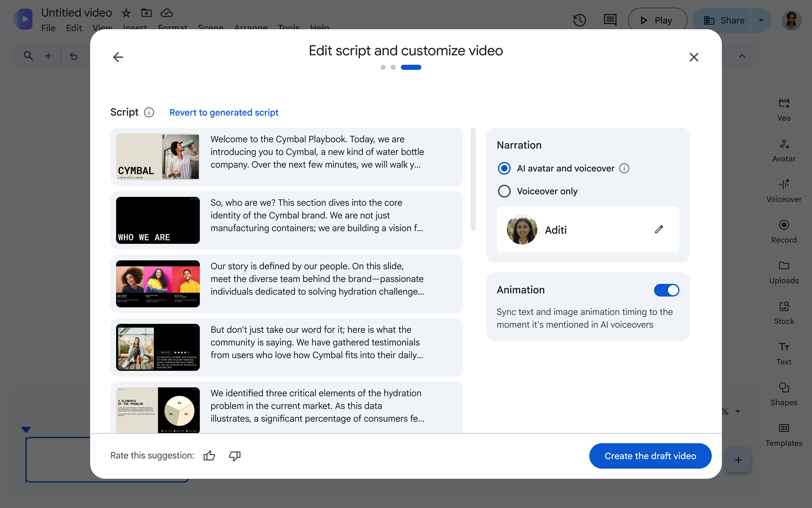
Task: Expand the zoom percentage dropdown
Action: (738, 412)
